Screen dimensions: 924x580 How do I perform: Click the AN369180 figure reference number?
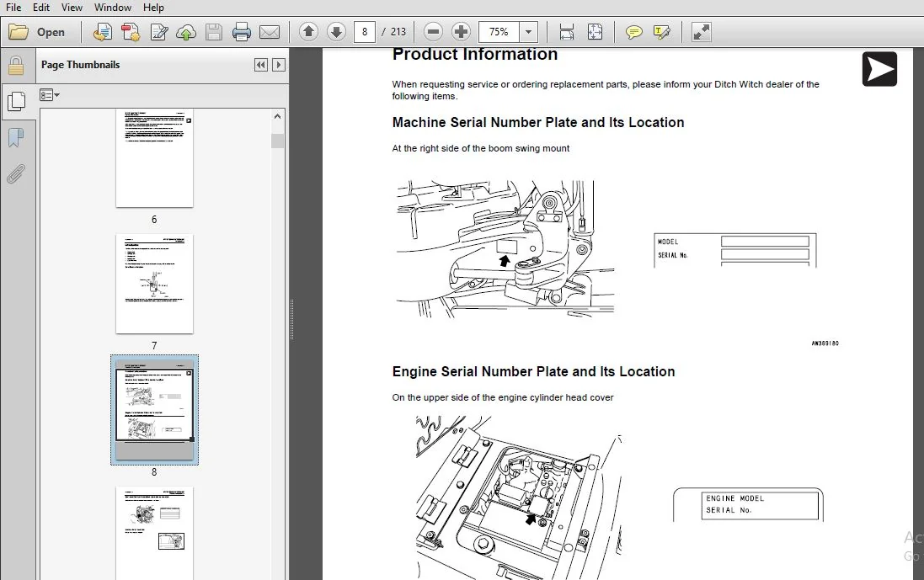(x=825, y=343)
